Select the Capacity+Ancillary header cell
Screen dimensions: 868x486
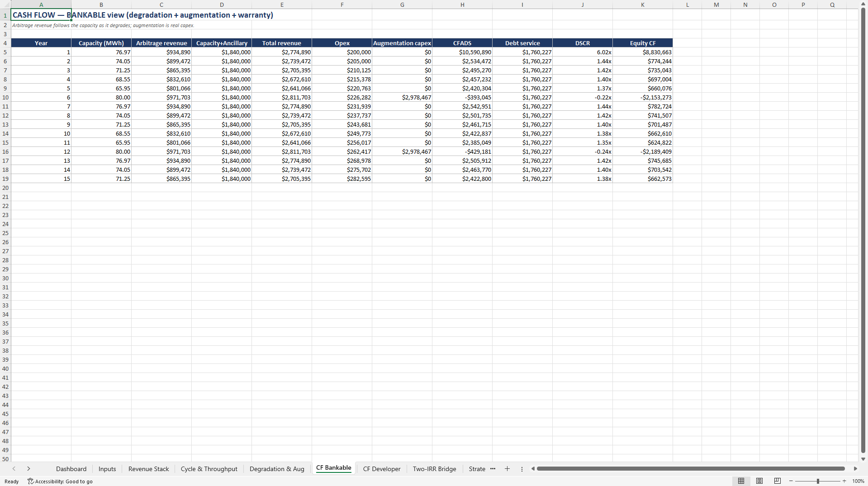(x=222, y=43)
